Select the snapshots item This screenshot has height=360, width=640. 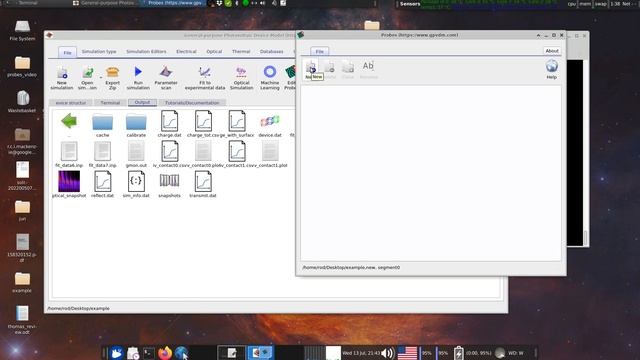coord(169,184)
